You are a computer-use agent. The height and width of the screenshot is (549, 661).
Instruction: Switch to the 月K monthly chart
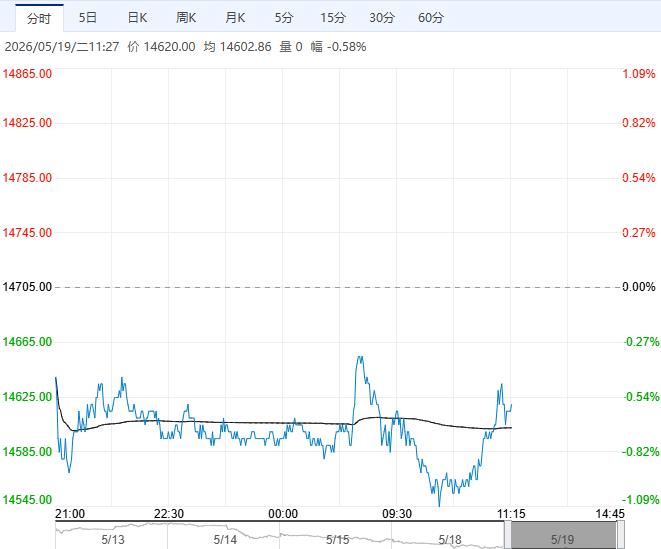coord(235,18)
